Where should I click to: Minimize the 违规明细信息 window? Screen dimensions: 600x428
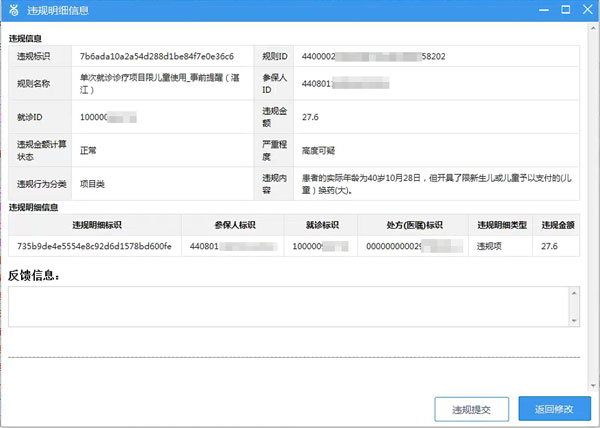[x=541, y=11]
